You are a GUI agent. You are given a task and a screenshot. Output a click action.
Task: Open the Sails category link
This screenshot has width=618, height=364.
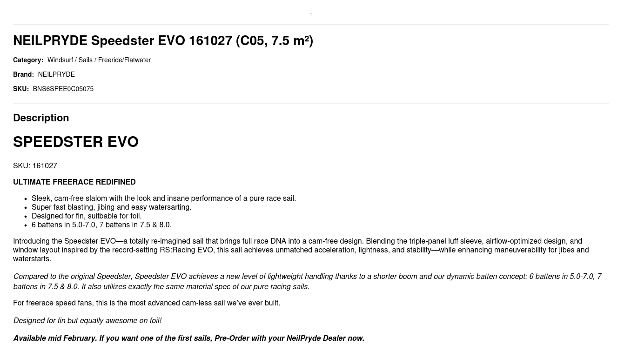[x=85, y=60]
